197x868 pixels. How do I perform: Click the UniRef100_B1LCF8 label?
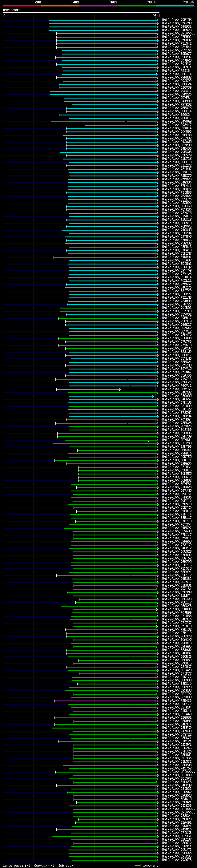coord(176,782)
